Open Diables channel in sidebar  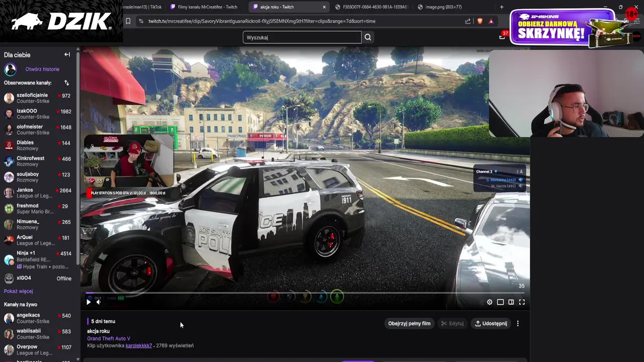38,145
